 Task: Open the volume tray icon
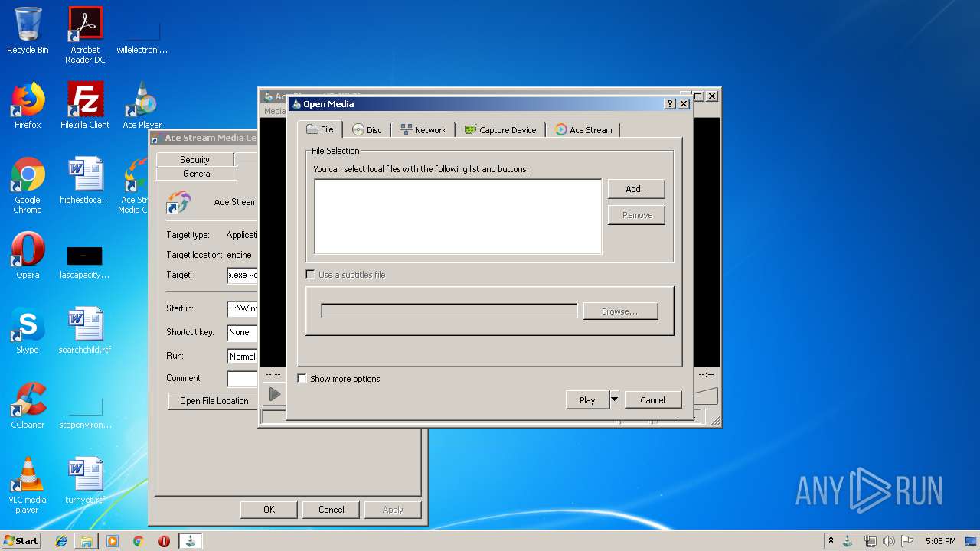click(x=889, y=541)
